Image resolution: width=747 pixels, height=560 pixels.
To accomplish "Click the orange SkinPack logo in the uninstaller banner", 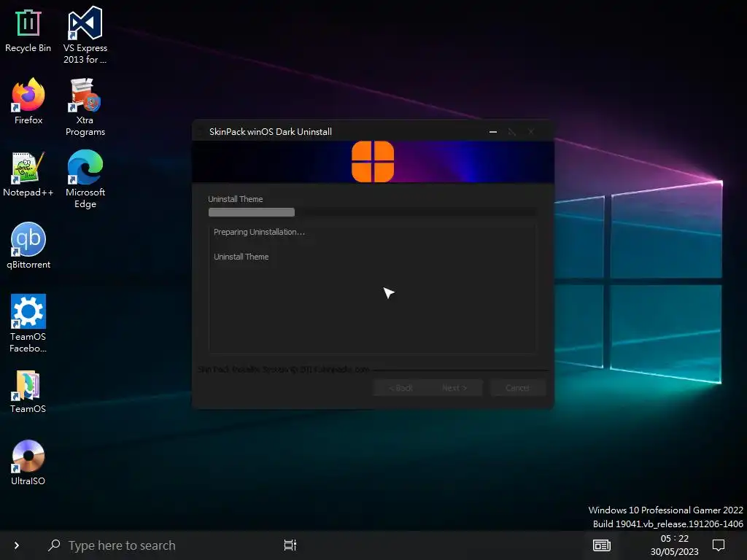I will (373, 161).
